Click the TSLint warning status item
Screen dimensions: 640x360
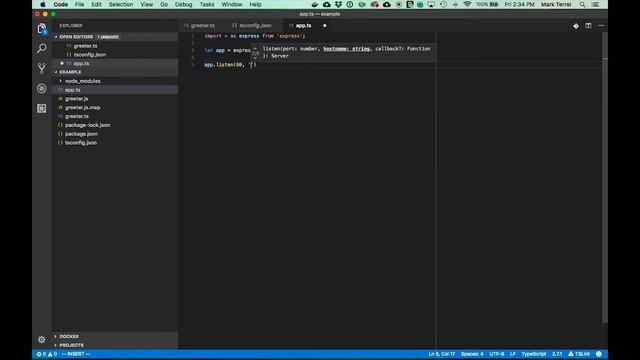(579, 354)
